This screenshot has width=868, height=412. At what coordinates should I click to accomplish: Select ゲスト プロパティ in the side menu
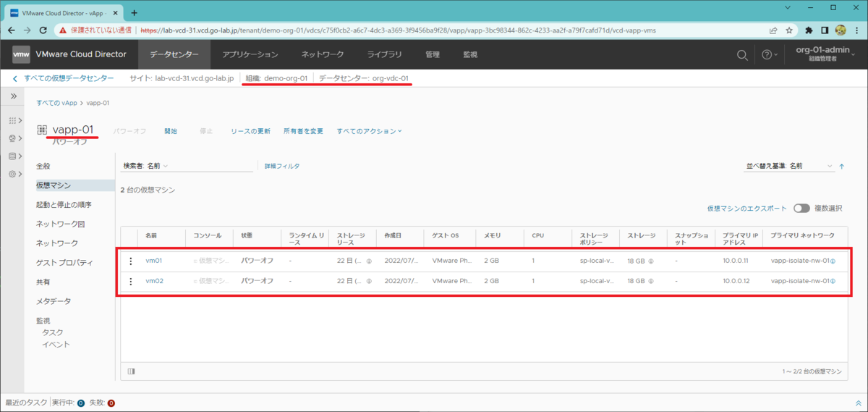[x=64, y=263]
